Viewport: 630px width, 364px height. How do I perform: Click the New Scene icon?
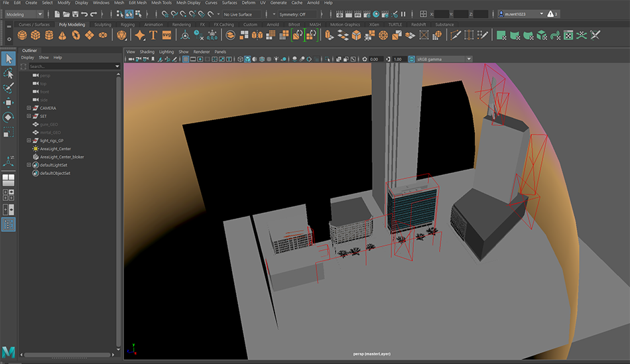[57, 14]
